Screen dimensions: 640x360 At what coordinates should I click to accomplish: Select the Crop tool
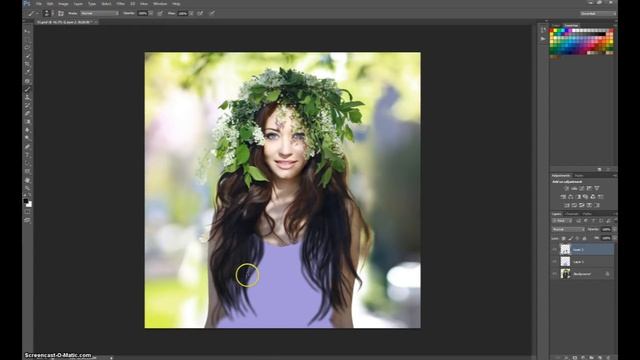27,64
